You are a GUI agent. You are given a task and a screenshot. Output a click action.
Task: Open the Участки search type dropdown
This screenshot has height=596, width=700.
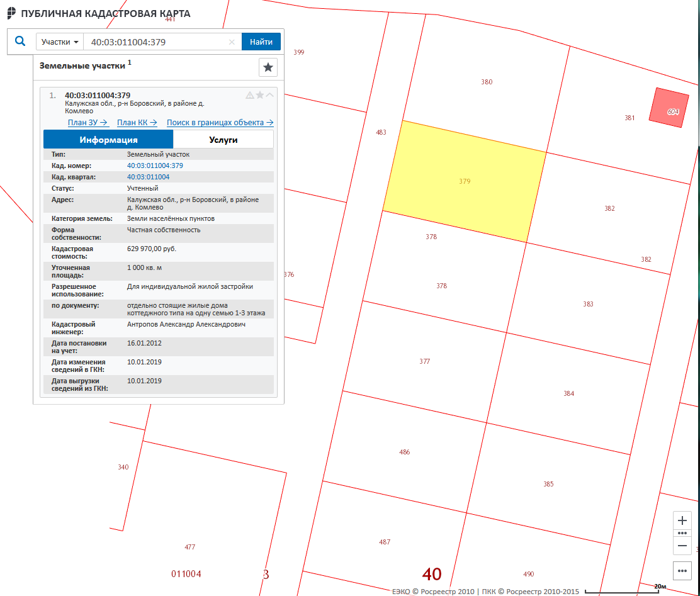click(60, 42)
